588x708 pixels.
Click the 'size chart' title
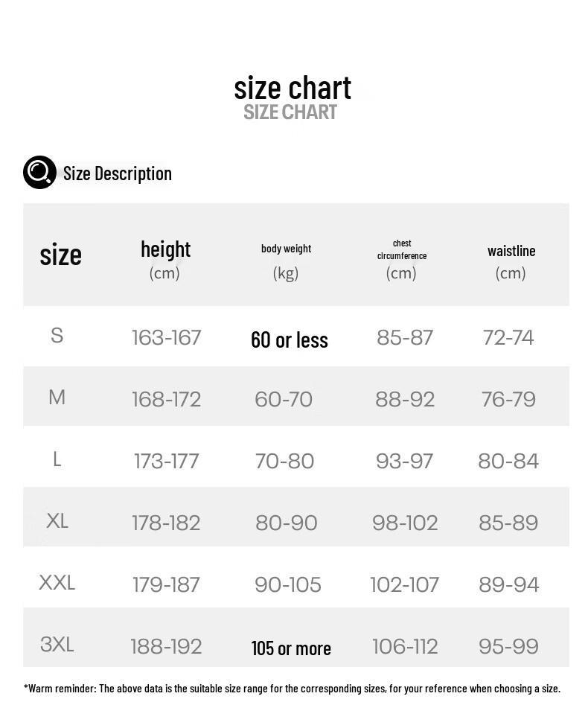pos(293,88)
